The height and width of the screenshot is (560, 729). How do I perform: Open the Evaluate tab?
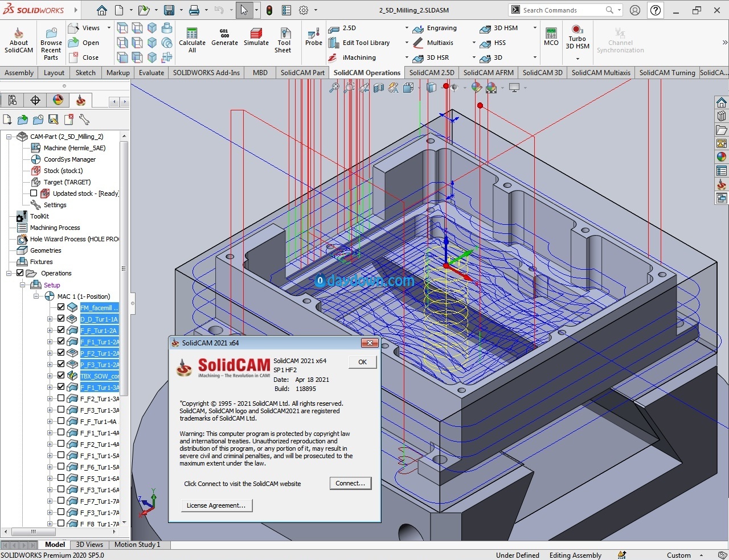(151, 72)
